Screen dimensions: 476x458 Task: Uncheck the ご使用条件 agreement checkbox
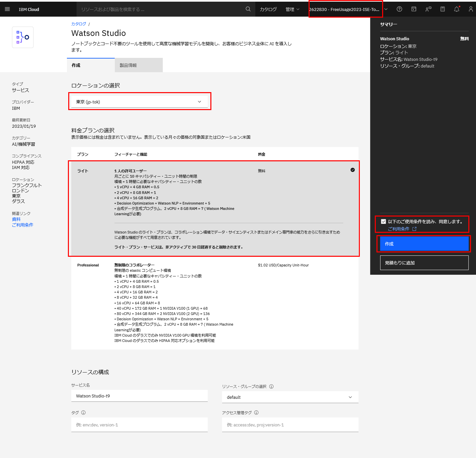383,221
